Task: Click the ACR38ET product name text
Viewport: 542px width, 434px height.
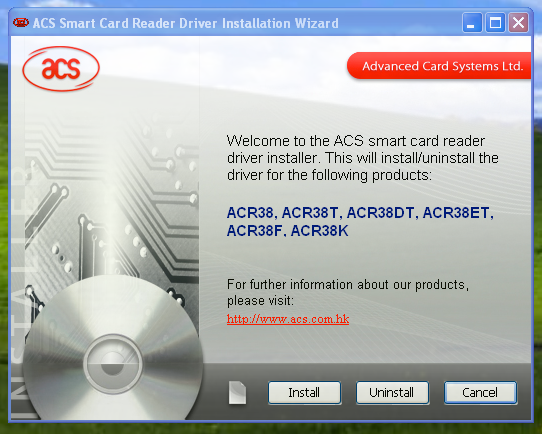Action: tap(456, 213)
